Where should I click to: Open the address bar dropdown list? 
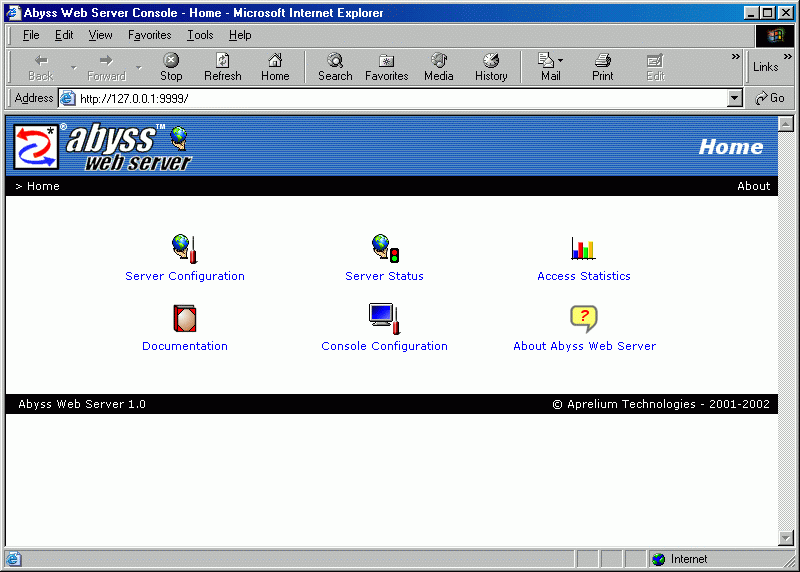point(734,98)
